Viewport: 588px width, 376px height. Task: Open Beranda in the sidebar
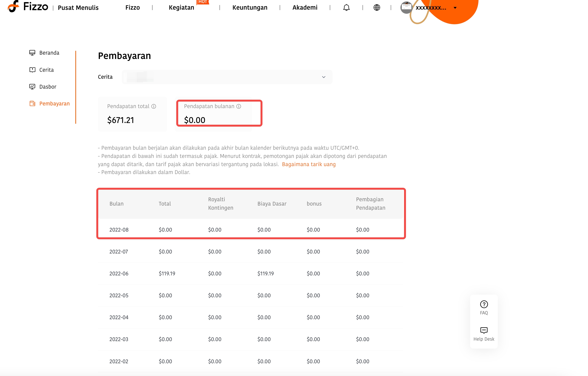point(49,53)
